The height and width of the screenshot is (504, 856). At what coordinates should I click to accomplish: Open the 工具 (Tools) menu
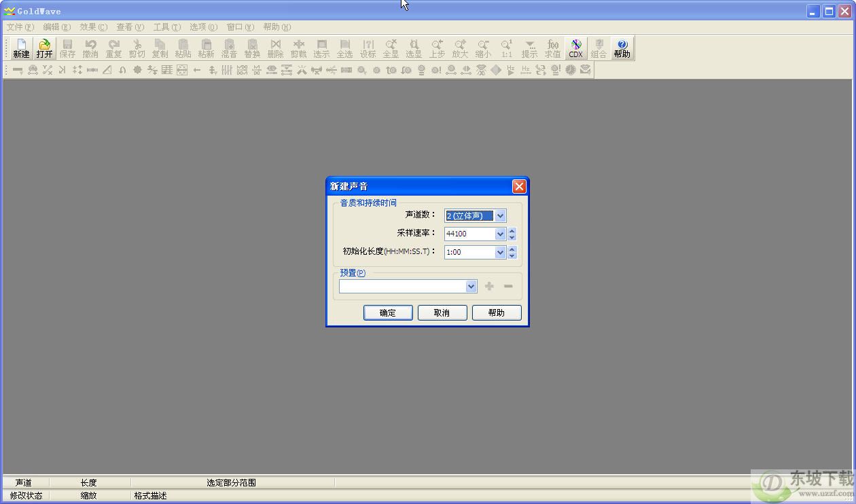tap(167, 27)
